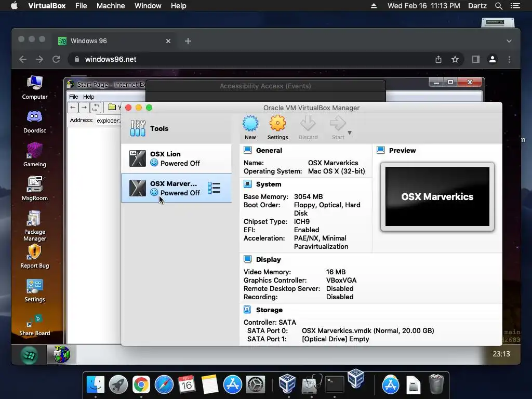Open Disk Utility from the Dock
Screen dimensions: 532x399
tap(312, 384)
